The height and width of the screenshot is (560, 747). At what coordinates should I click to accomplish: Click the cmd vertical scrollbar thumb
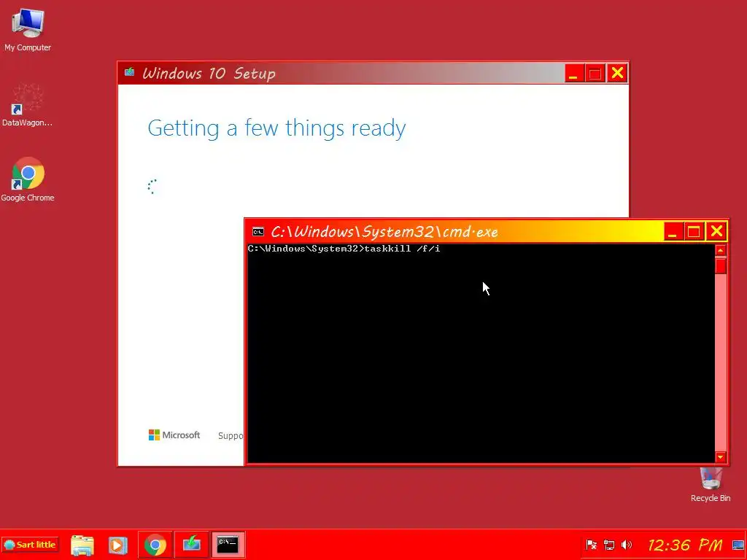point(720,265)
